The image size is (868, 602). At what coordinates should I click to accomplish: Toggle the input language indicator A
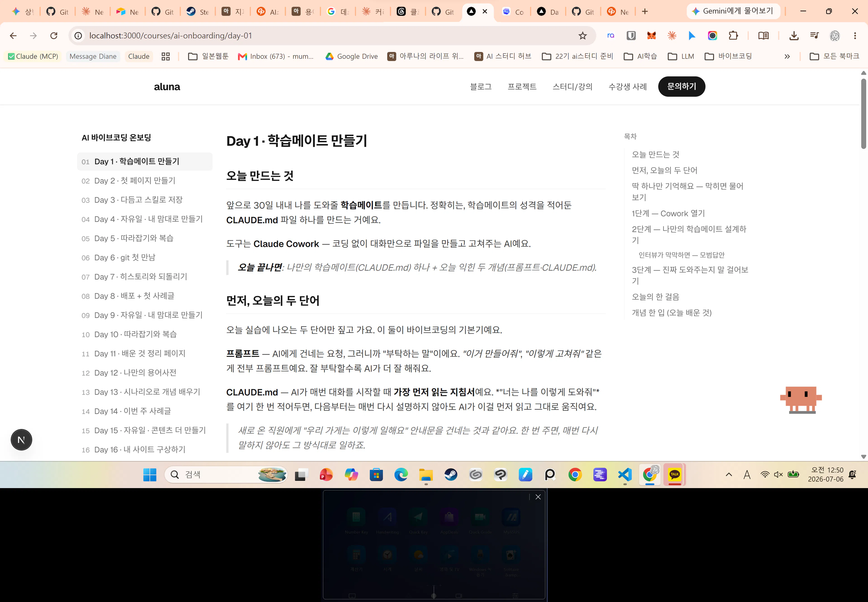pos(747,475)
